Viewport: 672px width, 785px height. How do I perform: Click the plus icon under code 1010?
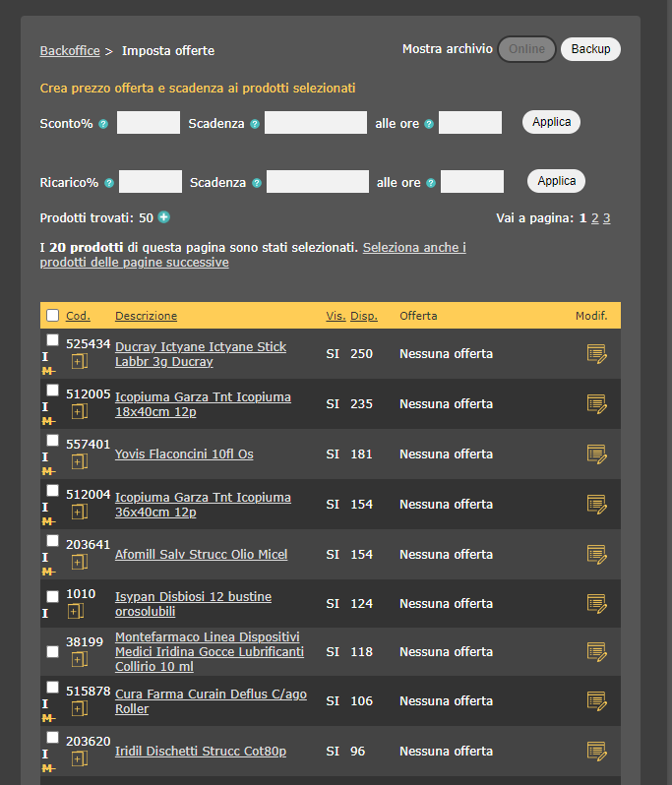tap(76, 612)
